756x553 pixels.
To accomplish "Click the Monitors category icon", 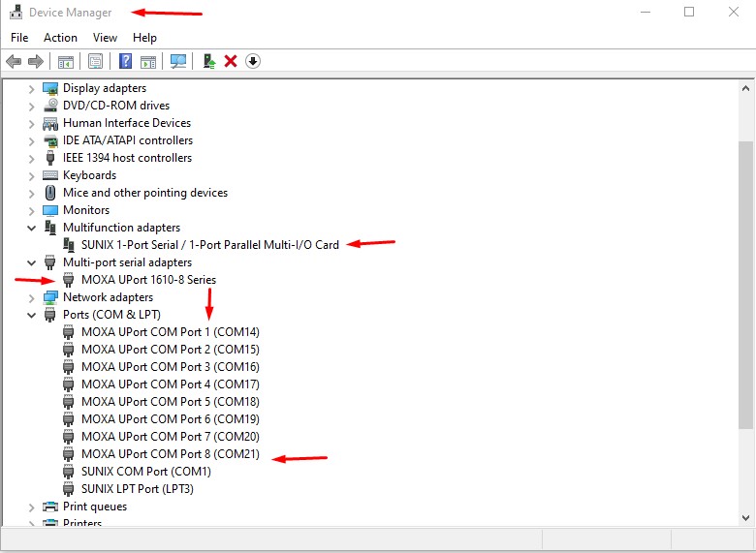I will click(50, 210).
